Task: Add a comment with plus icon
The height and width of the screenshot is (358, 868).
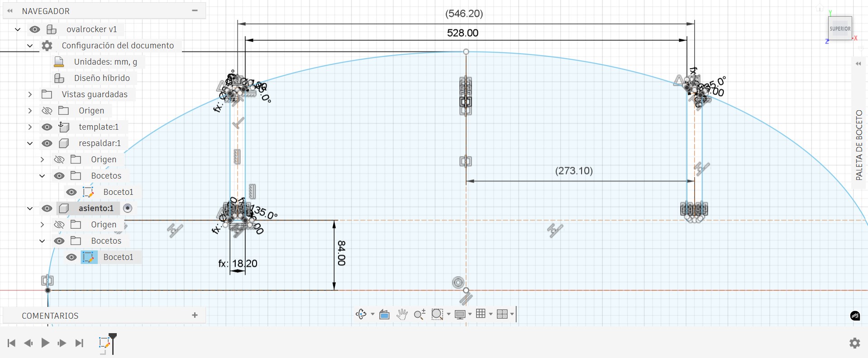Action: click(195, 315)
